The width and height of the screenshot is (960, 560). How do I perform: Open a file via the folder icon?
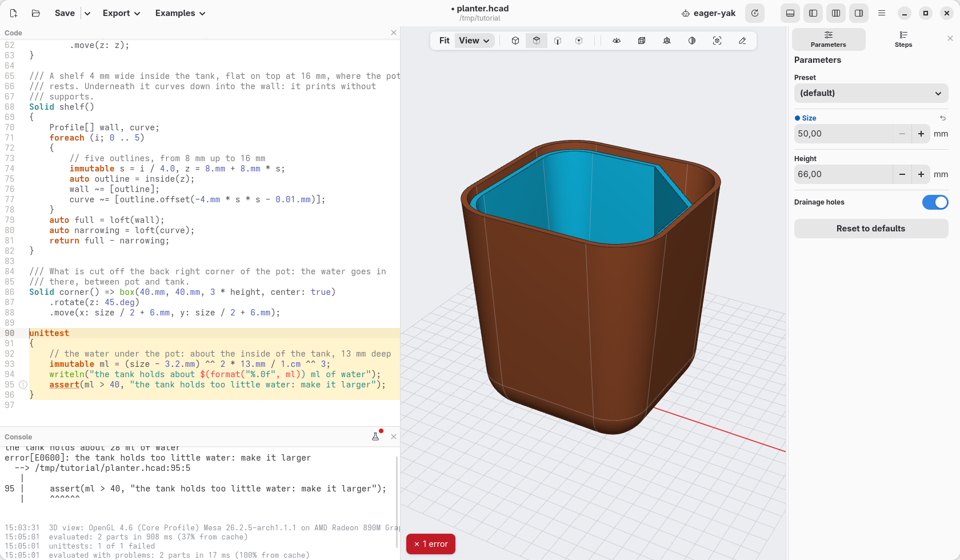(x=35, y=13)
